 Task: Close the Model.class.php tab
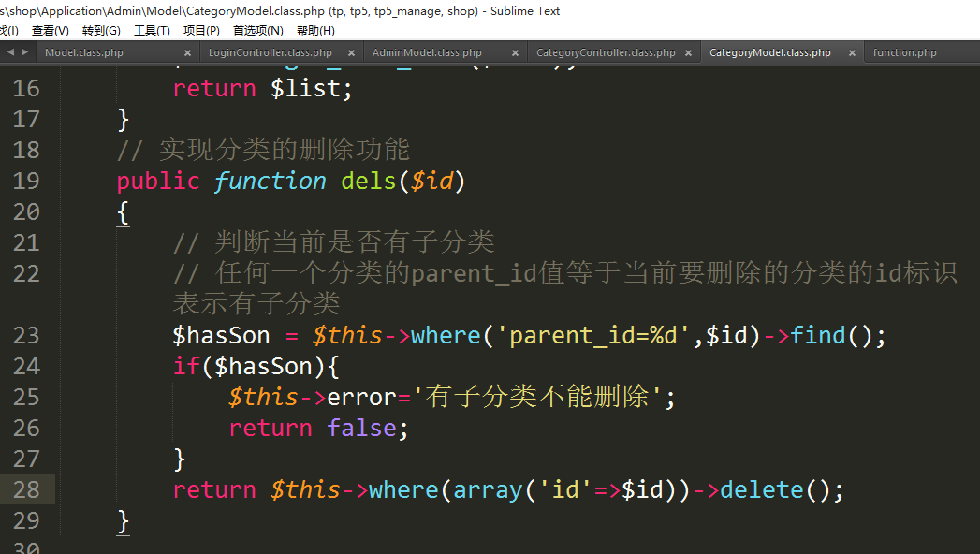tap(188, 53)
